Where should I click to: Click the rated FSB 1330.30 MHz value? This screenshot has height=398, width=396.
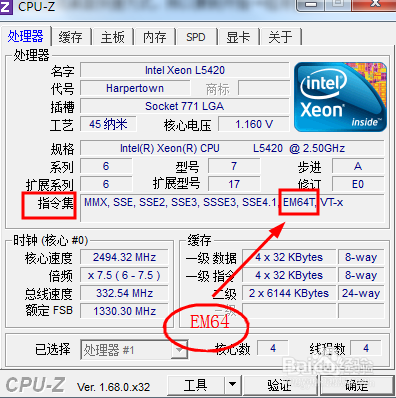(124, 311)
